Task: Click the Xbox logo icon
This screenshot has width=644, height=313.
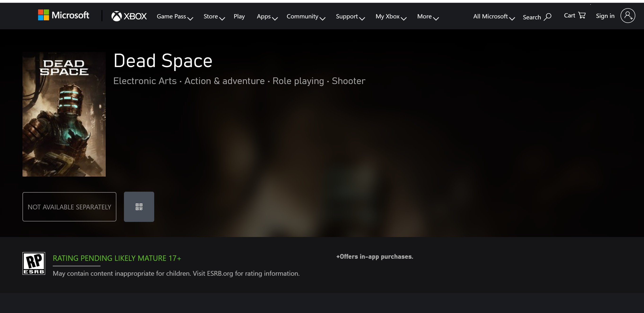Action: click(115, 16)
